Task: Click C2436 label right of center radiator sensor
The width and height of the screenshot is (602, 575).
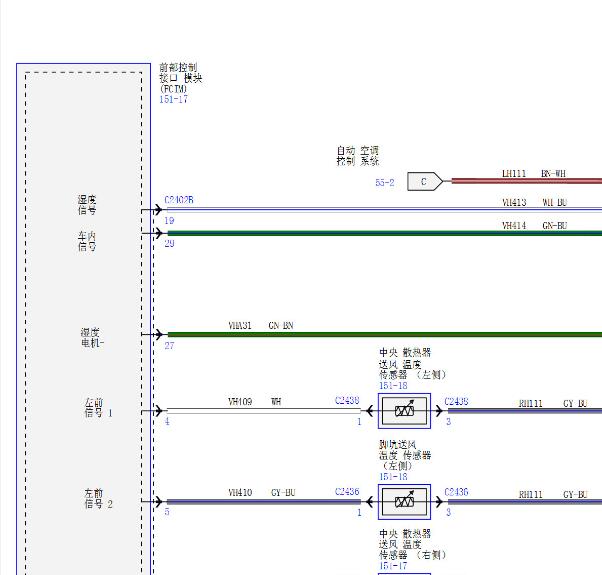Action: 456,401
